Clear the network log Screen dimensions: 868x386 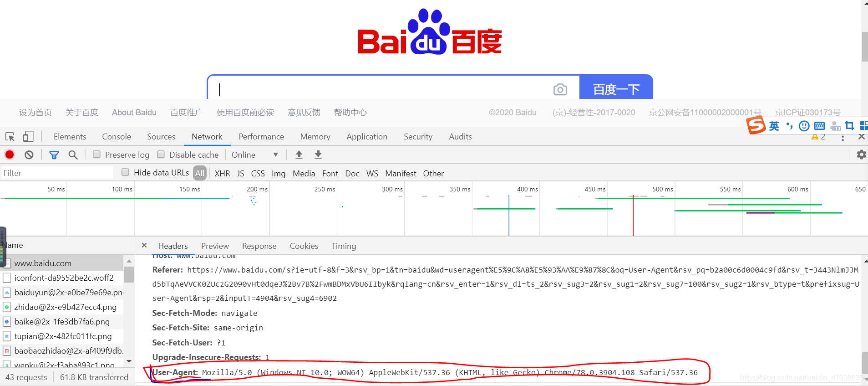[x=29, y=155]
